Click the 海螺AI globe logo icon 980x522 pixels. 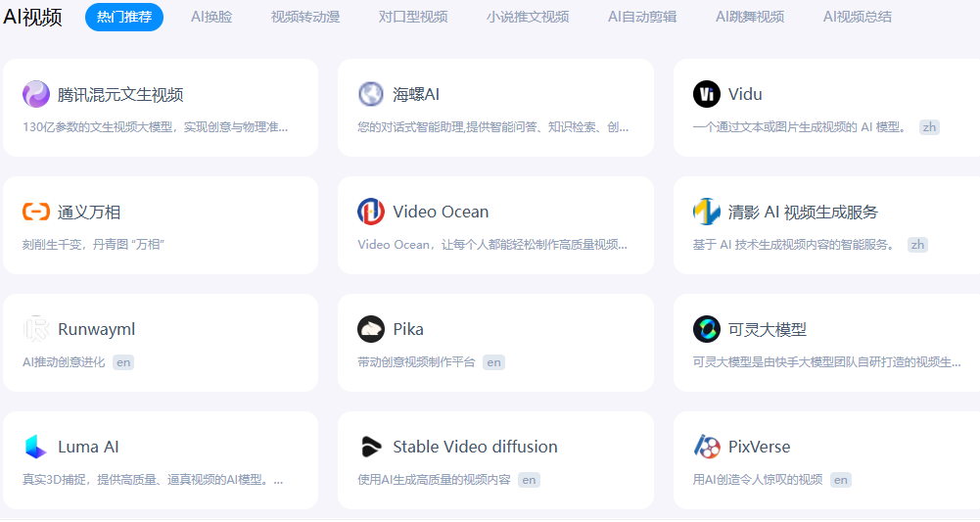(371, 94)
